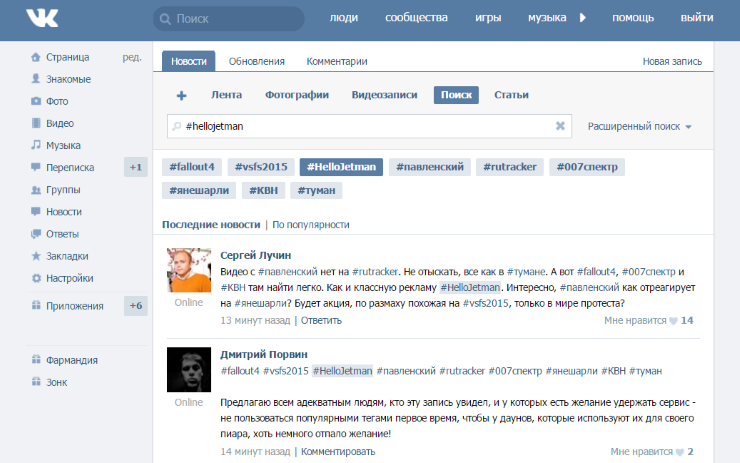Select the active Поиск filter
The image size is (740, 463).
456,95
